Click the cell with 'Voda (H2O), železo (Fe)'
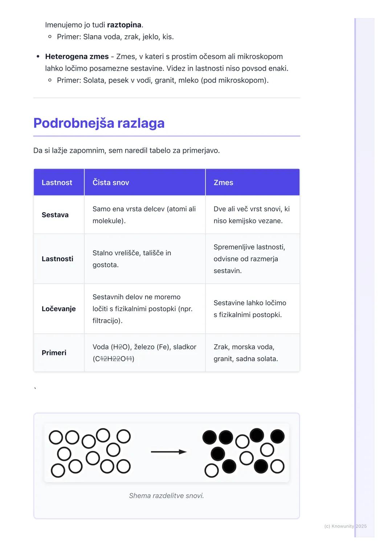 pyautogui.click(x=144, y=353)
